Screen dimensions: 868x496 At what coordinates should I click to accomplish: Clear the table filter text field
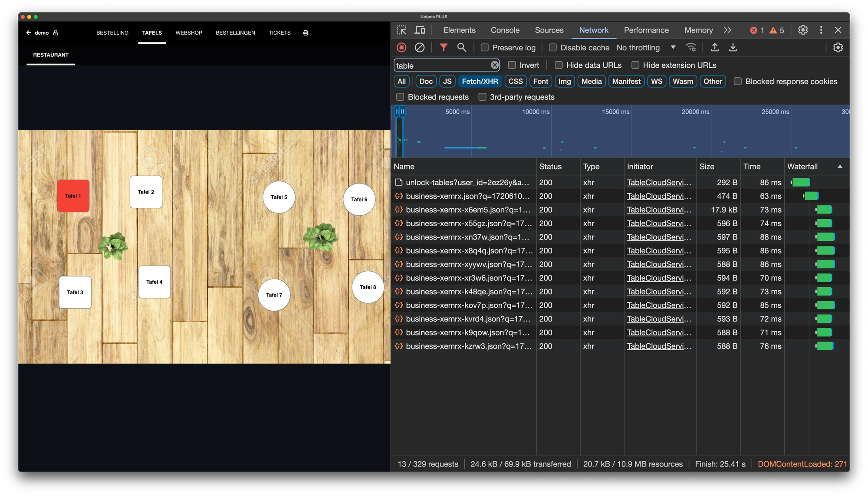(x=494, y=65)
